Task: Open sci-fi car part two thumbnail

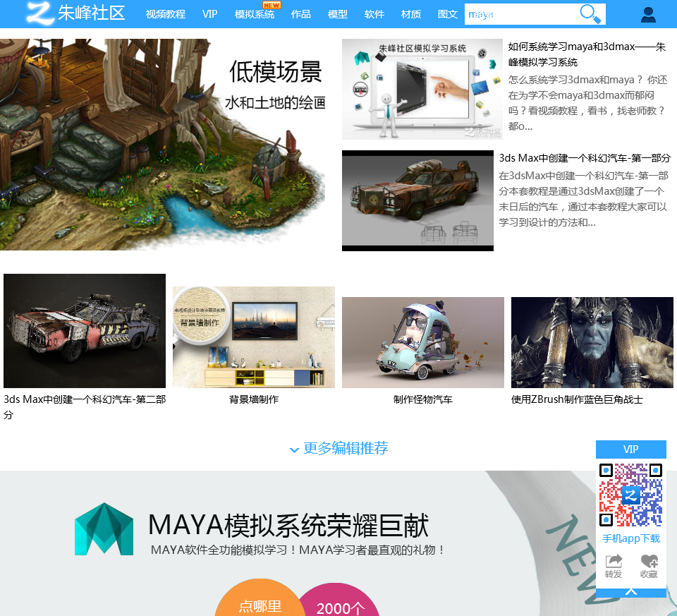Action: coord(85,331)
